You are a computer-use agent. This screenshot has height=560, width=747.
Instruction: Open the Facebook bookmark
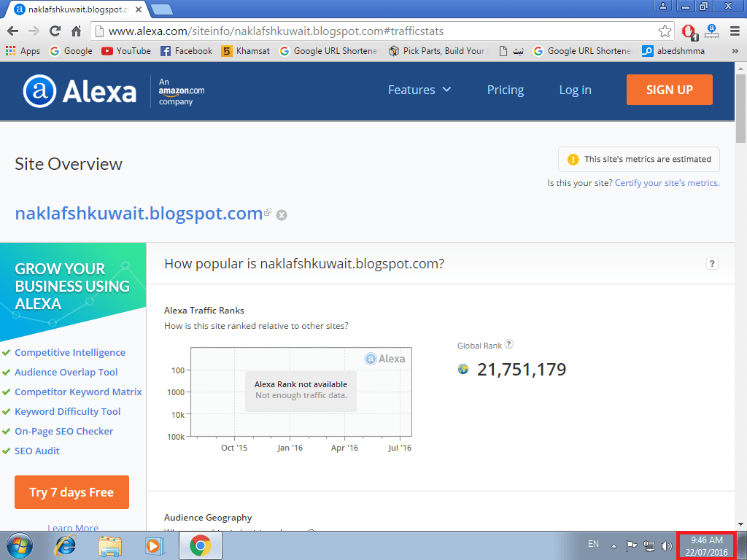click(x=186, y=51)
